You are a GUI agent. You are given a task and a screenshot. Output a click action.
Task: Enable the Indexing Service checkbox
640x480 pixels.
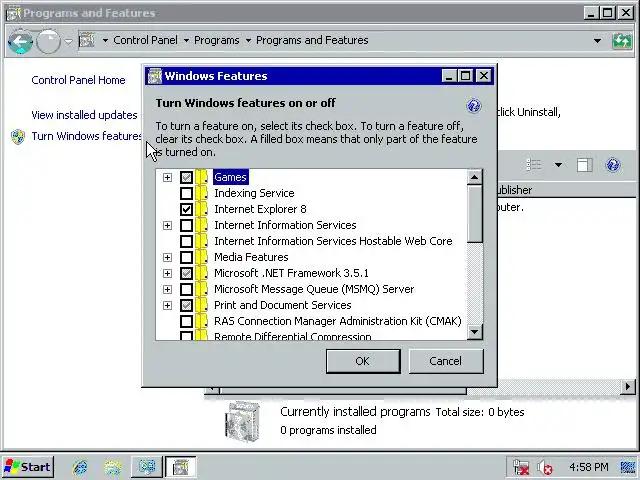point(187,193)
